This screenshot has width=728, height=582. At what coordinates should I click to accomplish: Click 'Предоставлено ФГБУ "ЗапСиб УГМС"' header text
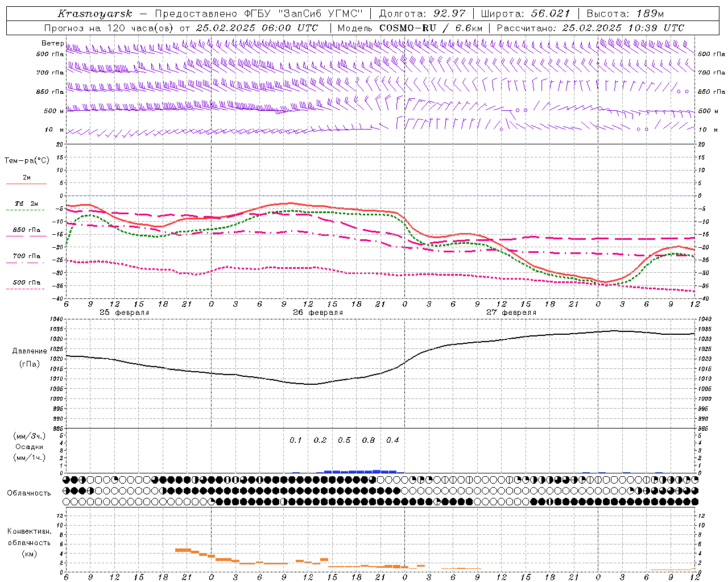coord(259,14)
